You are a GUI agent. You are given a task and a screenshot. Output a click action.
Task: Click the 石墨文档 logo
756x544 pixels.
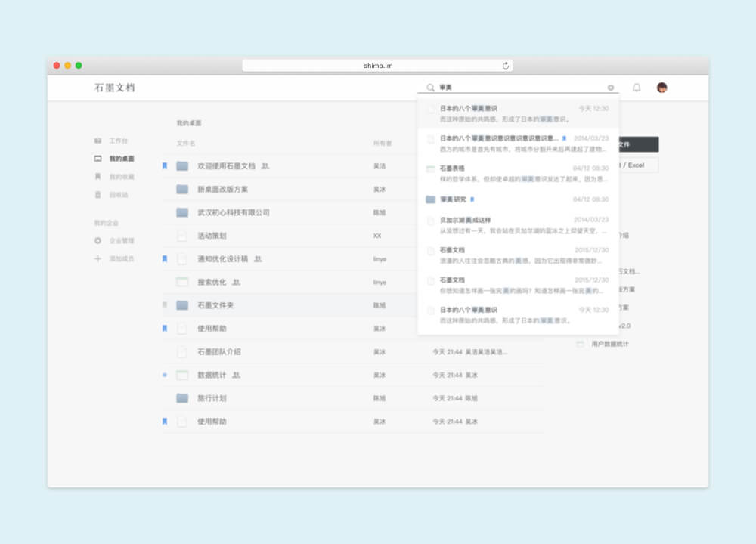114,88
